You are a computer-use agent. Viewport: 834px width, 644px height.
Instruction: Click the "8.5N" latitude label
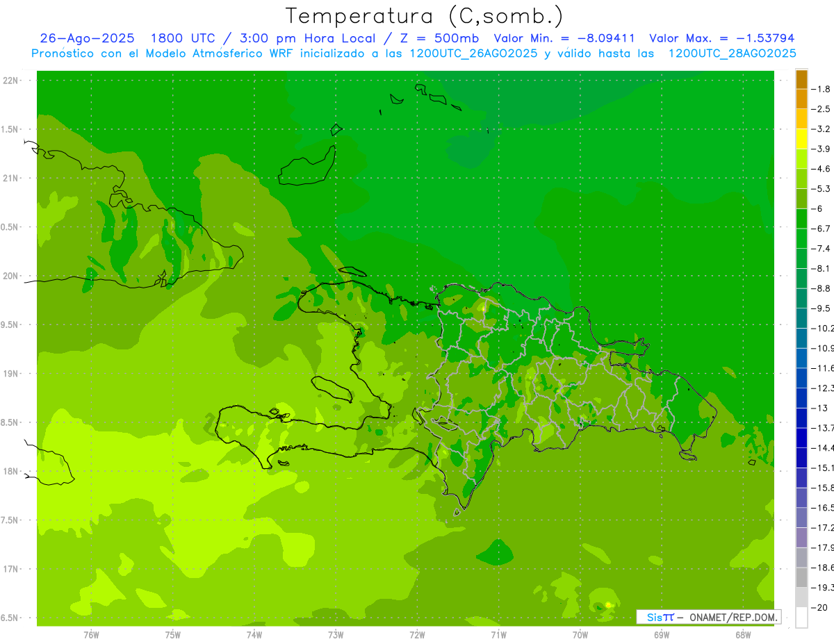(10, 422)
